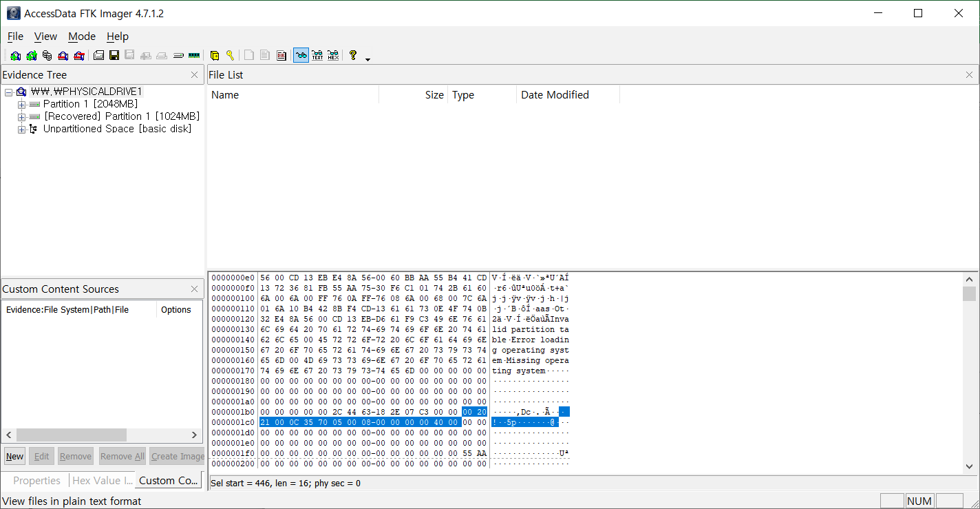Open the Image Mounting toolbar icon

(x=47, y=56)
